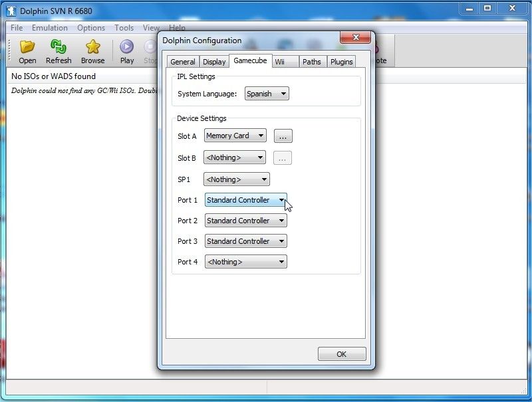
Task: Switch to the Plugins tab
Action: [x=342, y=62]
